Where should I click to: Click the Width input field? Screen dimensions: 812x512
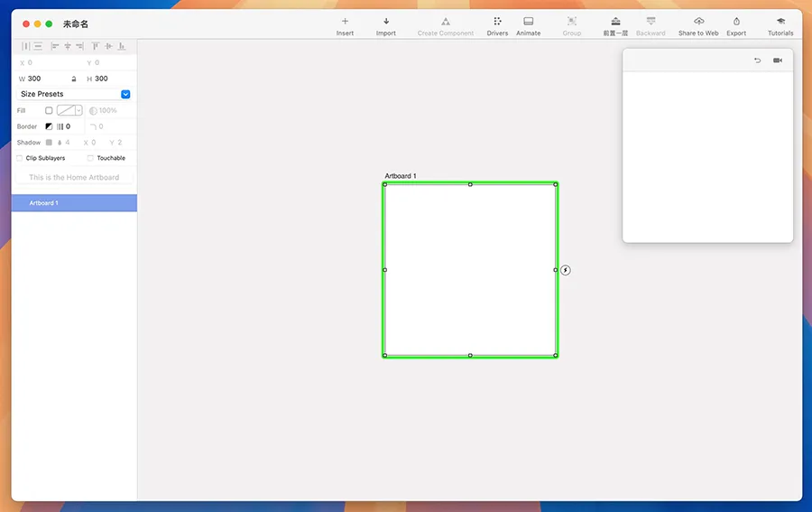coord(45,79)
